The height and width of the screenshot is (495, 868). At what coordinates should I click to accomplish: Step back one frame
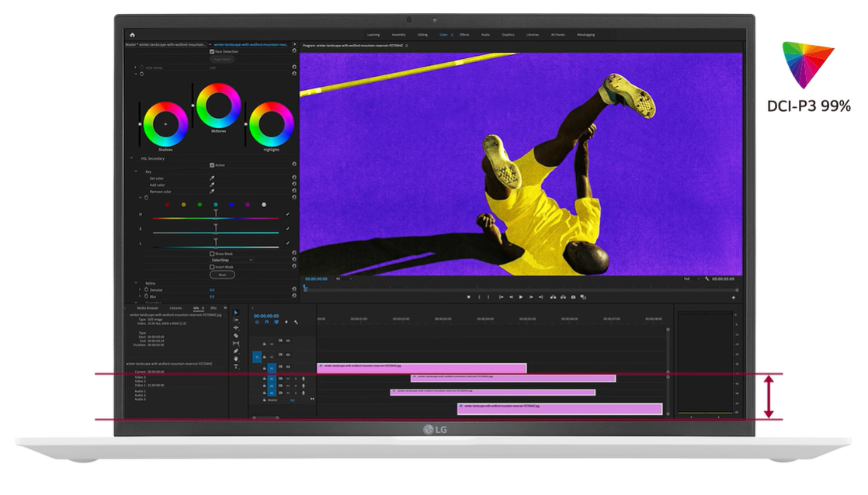pos(511,297)
